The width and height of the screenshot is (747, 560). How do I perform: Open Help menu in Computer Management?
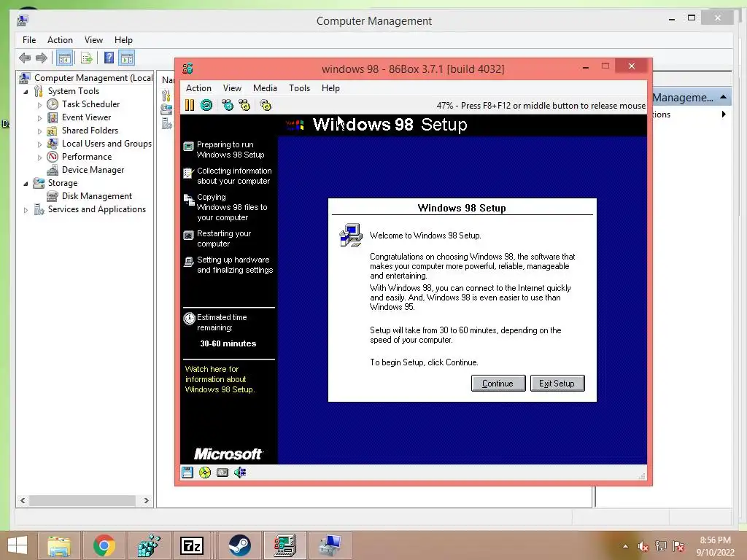pyautogui.click(x=123, y=40)
